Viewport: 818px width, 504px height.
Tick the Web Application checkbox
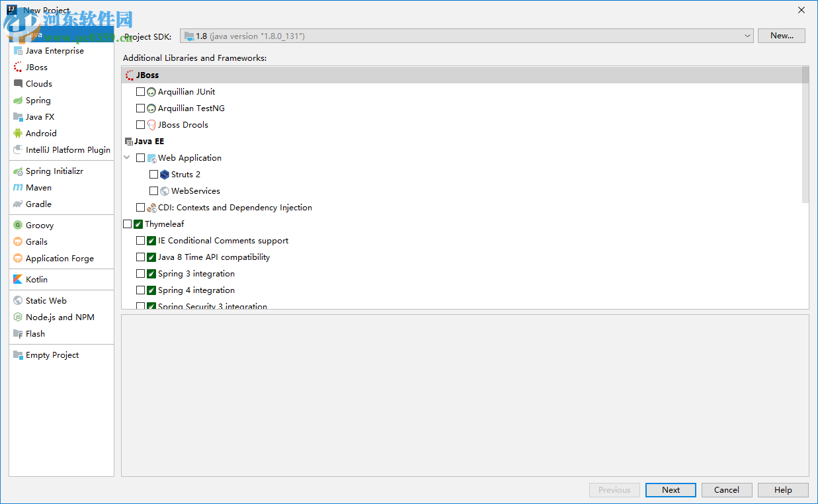140,158
